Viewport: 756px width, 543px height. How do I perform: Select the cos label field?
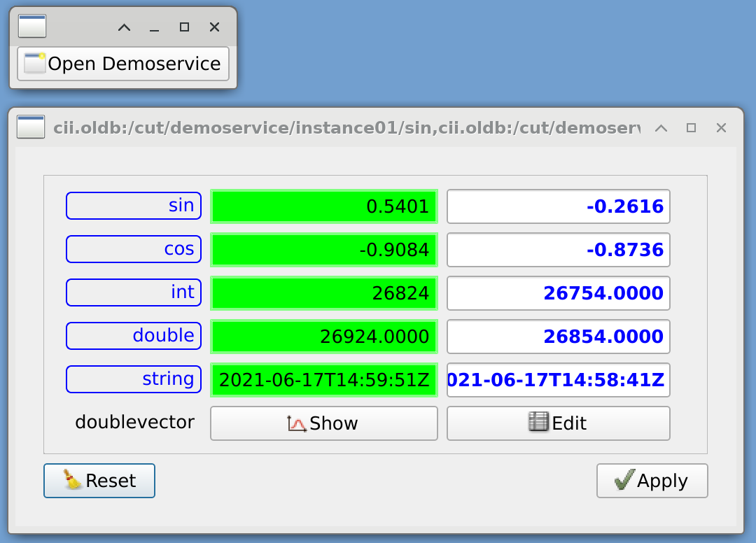point(134,249)
